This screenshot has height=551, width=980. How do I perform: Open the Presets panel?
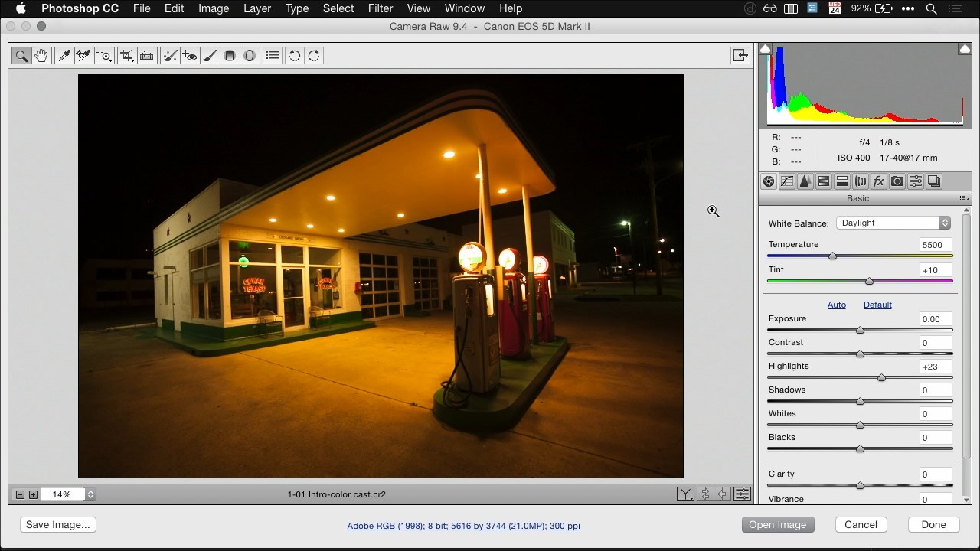(x=916, y=181)
